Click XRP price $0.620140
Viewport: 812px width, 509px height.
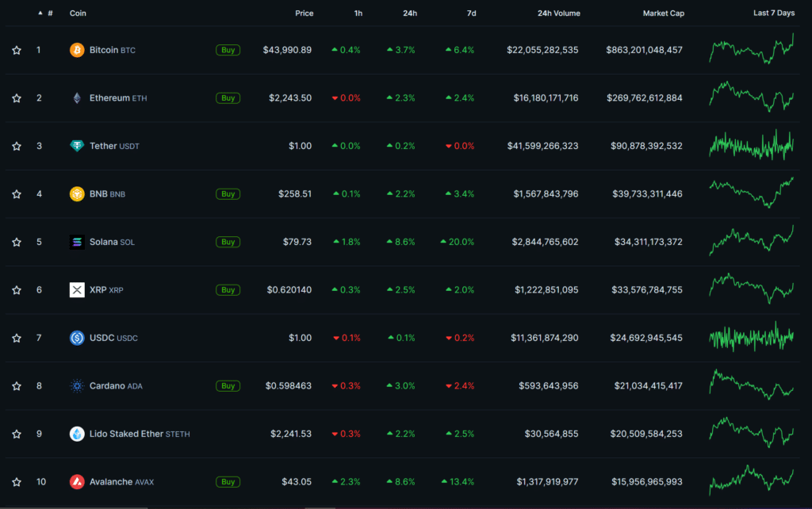[x=289, y=290]
